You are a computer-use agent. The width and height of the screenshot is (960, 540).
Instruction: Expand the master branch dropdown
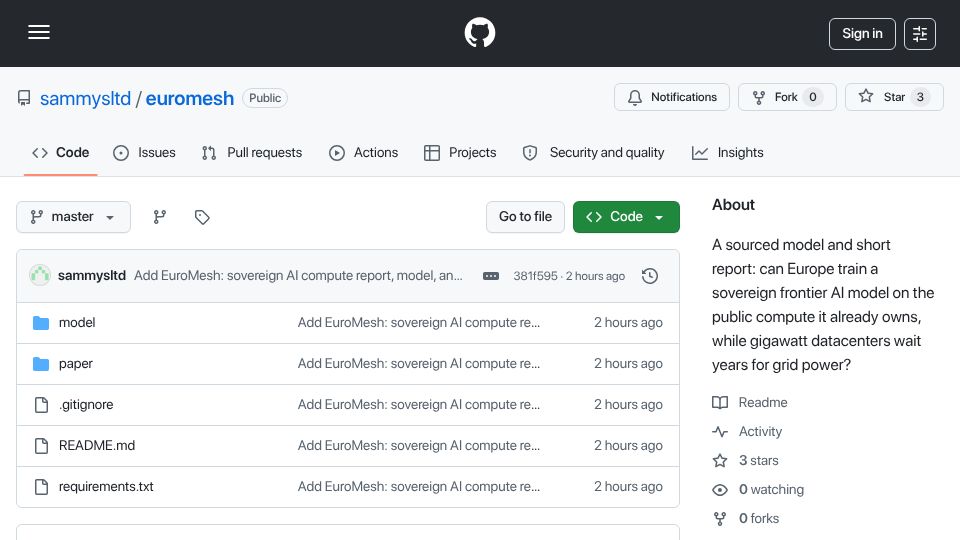(73, 217)
